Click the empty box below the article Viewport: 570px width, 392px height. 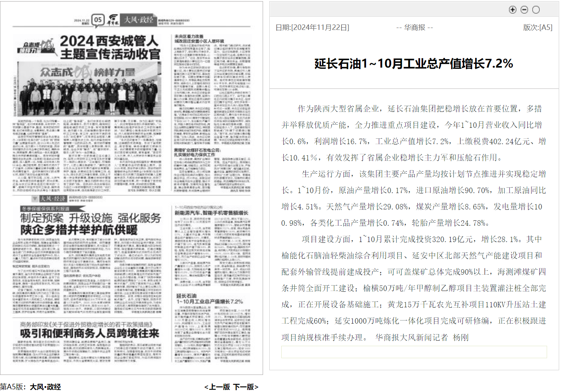point(414,352)
